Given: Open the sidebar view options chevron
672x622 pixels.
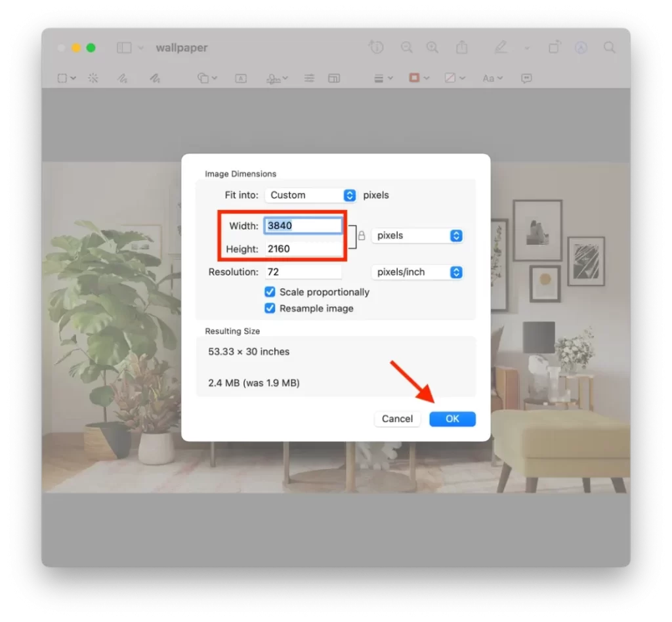Looking at the screenshot, I should pyautogui.click(x=140, y=48).
